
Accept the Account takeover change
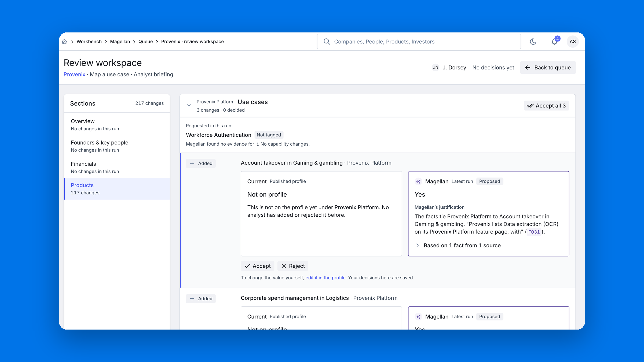point(258,266)
